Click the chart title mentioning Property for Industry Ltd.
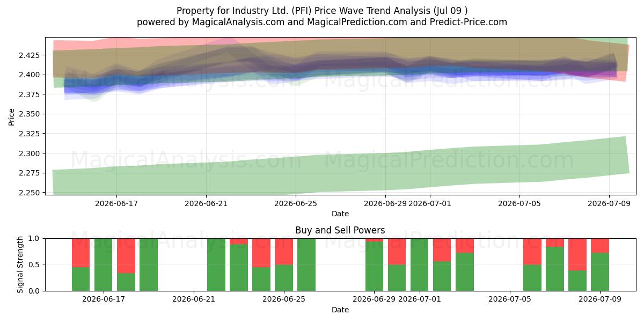The height and width of the screenshot is (322, 644). [322, 11]
